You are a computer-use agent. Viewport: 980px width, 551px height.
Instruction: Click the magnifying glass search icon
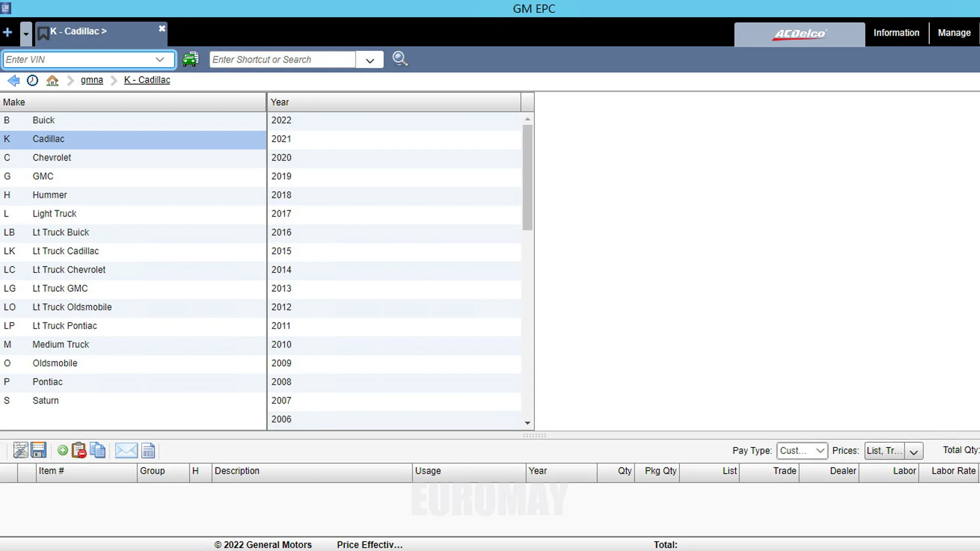(400, 59)
